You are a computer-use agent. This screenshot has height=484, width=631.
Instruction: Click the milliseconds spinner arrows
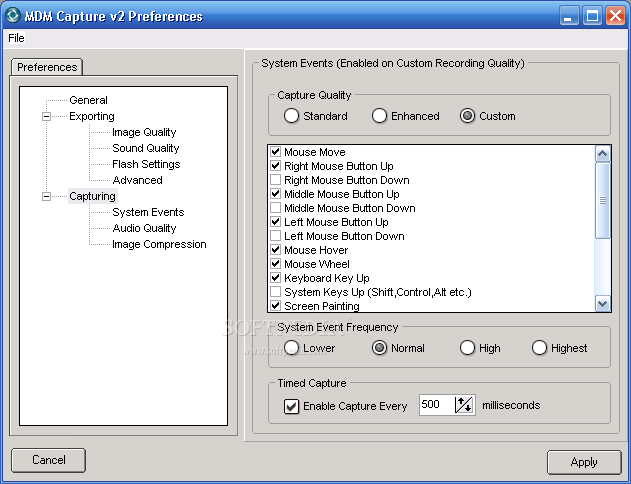464,405
